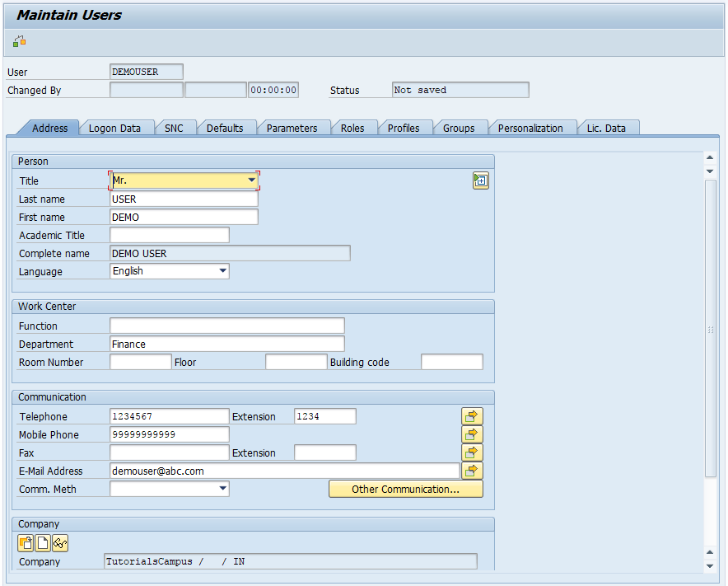The image size is (728, 586).
Task: Select the Lic. Data tab
Action: 606,128
